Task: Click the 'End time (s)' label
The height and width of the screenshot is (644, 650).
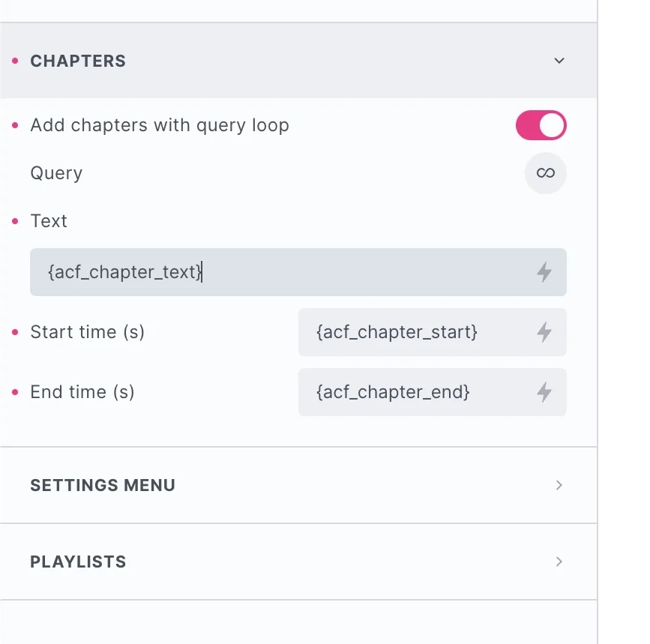Action: coord(82,392)
